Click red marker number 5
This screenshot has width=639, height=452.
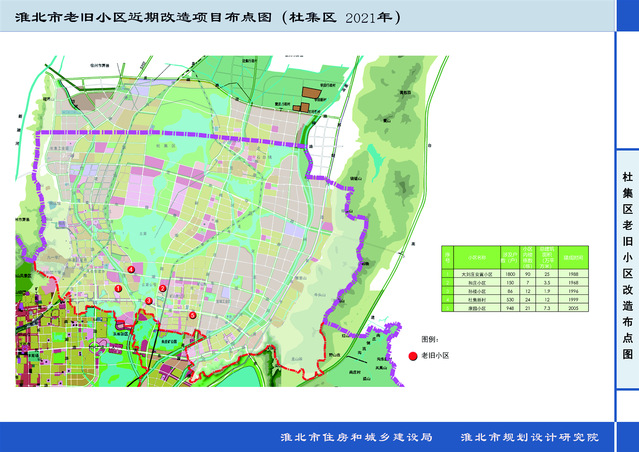(192, 315)
